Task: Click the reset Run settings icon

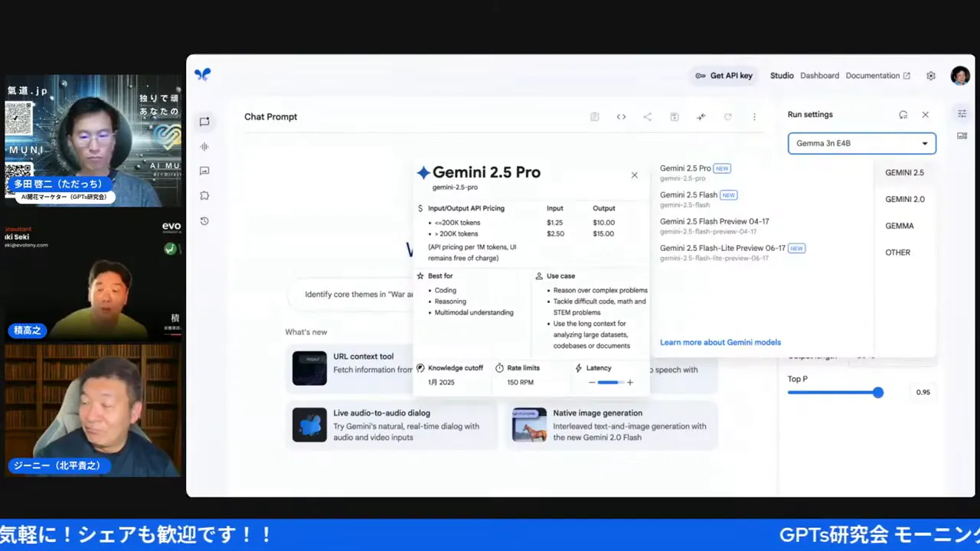Action: (x=903, y=115)
